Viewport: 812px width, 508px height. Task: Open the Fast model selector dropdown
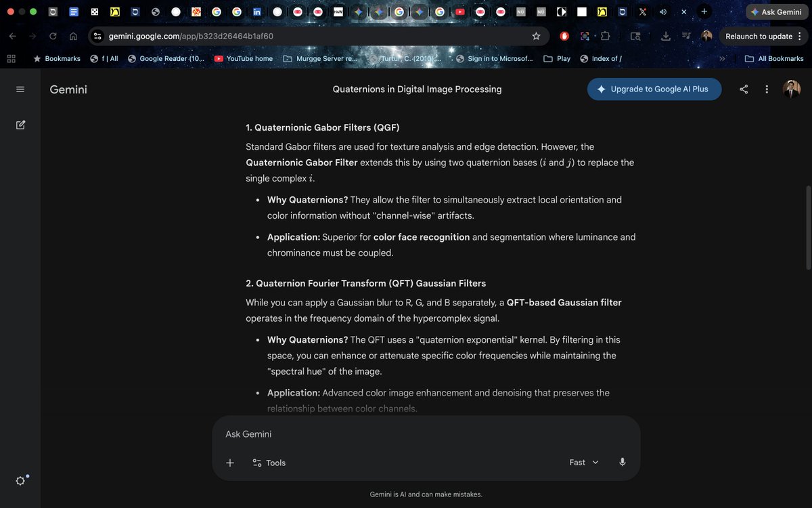point(584,463)
